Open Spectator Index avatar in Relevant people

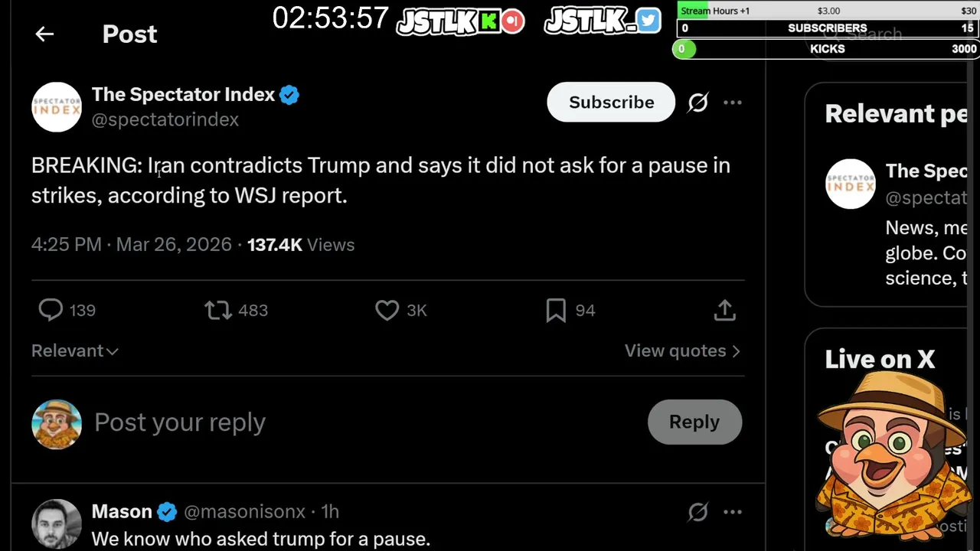(850, 184)
